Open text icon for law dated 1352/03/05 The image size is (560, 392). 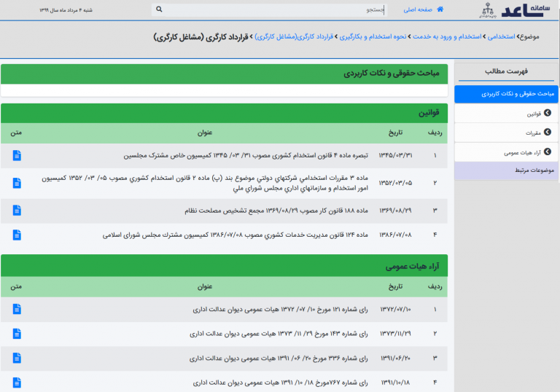17,183
